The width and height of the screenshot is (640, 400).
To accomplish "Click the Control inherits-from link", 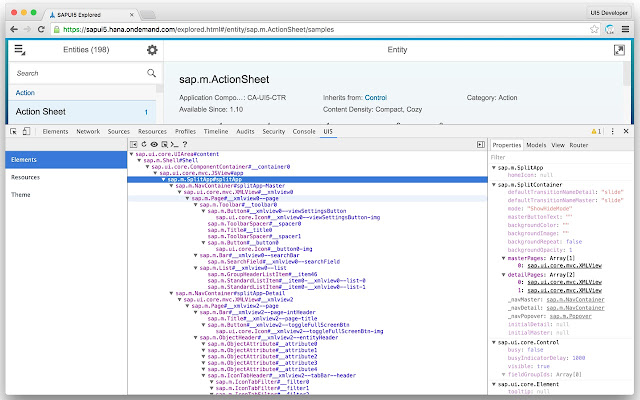I will click(376, 98).
